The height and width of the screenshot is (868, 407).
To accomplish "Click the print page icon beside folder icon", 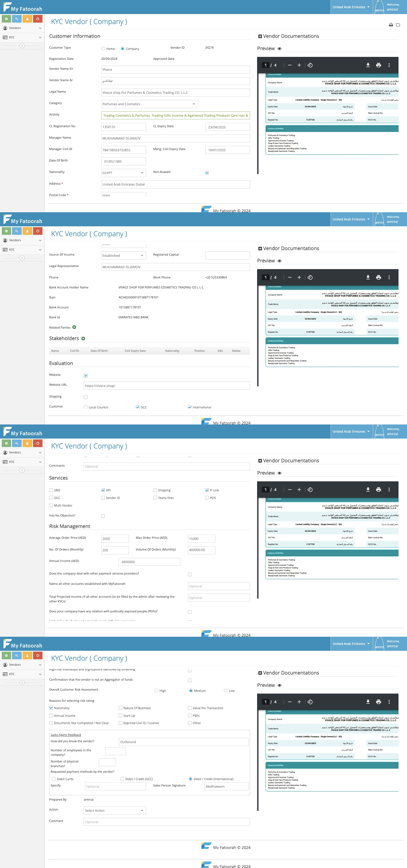I will tap(391, 25).
